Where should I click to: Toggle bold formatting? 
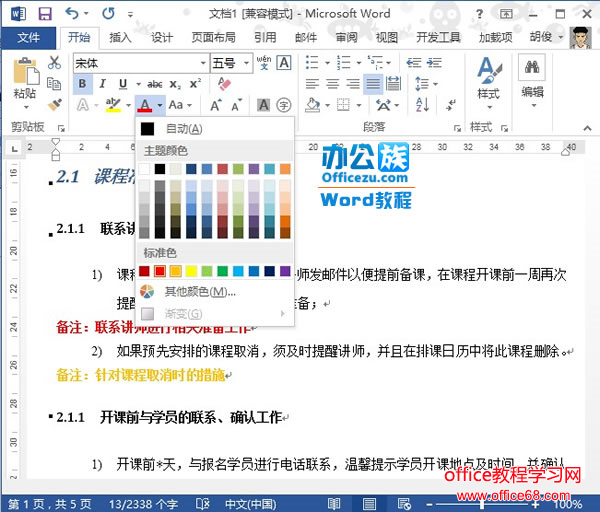(x=82, y=84)
